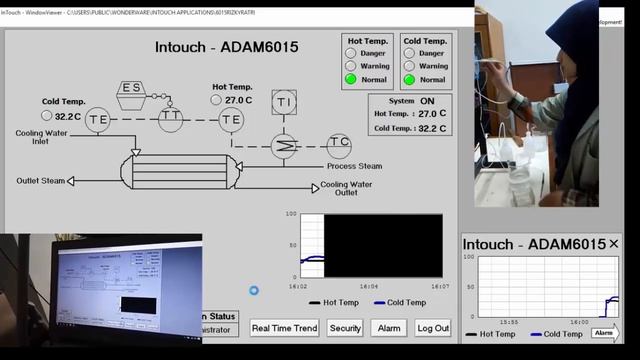Image resolution: width=640 pixels, height=360 pixels.
Task: Click the InTouch WindowViewer title bar
Action: click(237, 13)
